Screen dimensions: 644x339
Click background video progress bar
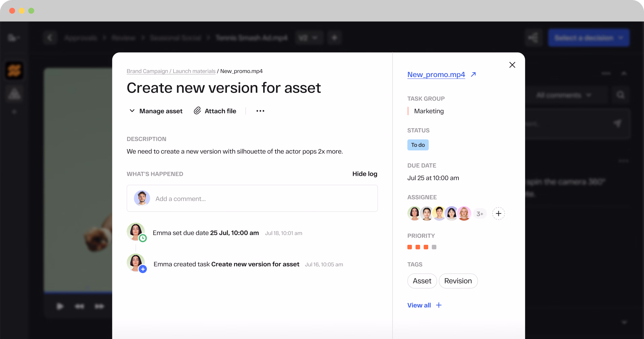coord(78,293)
